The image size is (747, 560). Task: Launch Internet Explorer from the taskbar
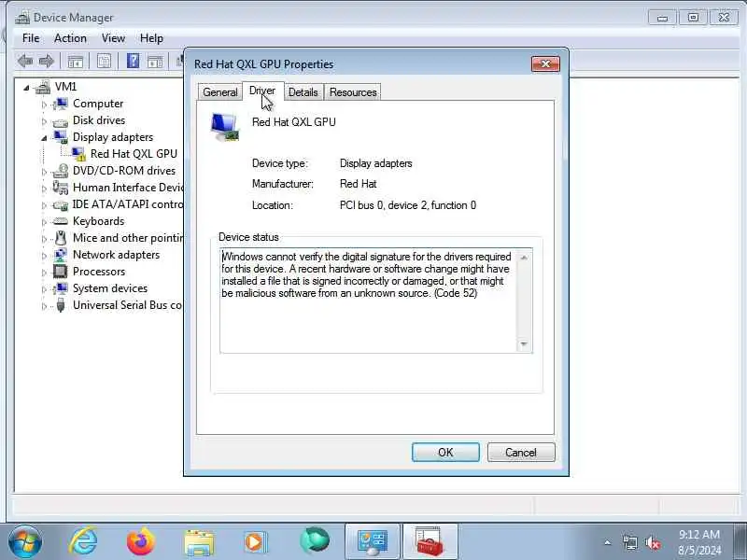83,541
